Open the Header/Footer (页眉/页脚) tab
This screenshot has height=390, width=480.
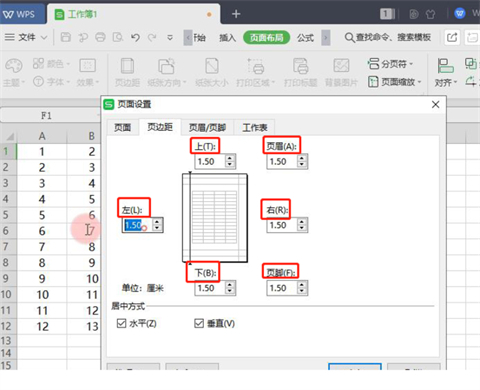pos(207,127)
